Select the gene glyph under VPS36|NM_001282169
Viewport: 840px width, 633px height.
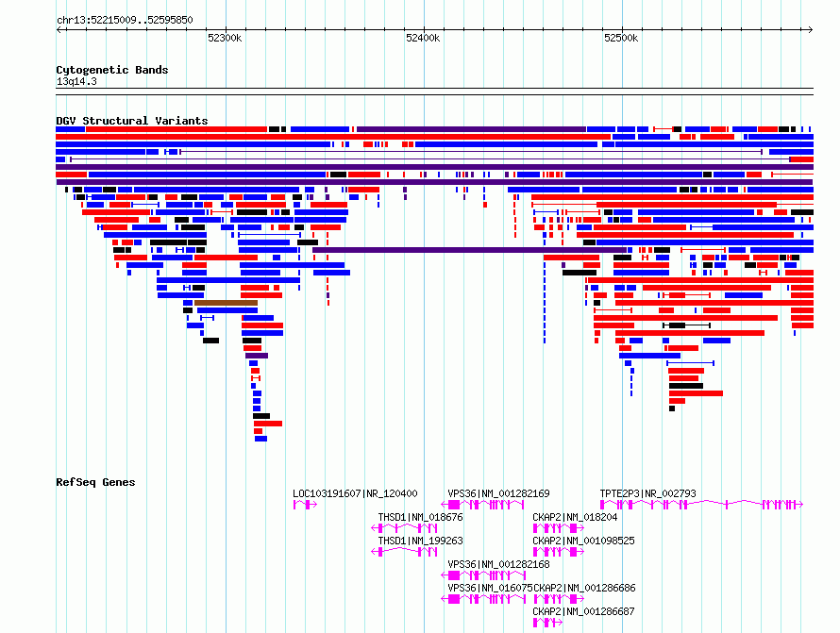pyautogui.click(x=482, y=505)
